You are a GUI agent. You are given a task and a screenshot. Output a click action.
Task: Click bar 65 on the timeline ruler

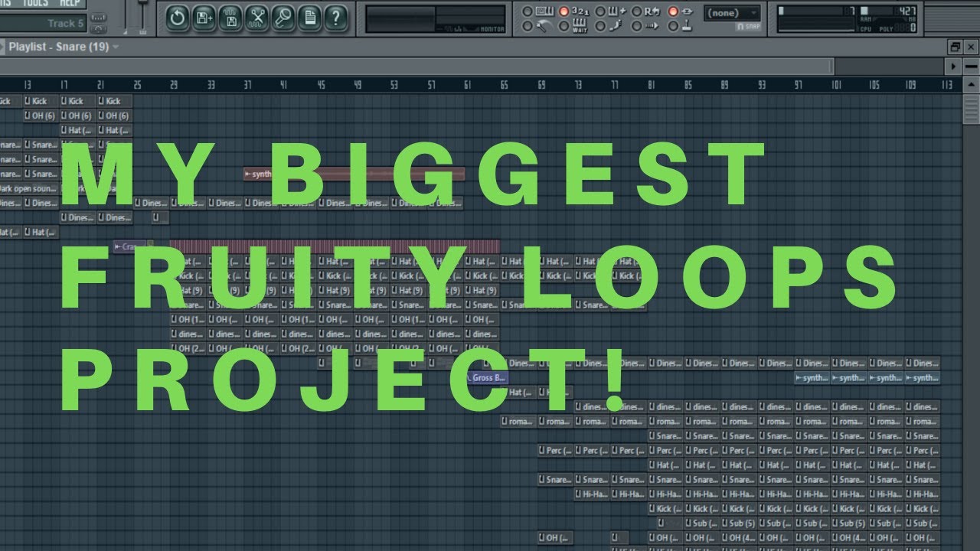click(504, 85)
